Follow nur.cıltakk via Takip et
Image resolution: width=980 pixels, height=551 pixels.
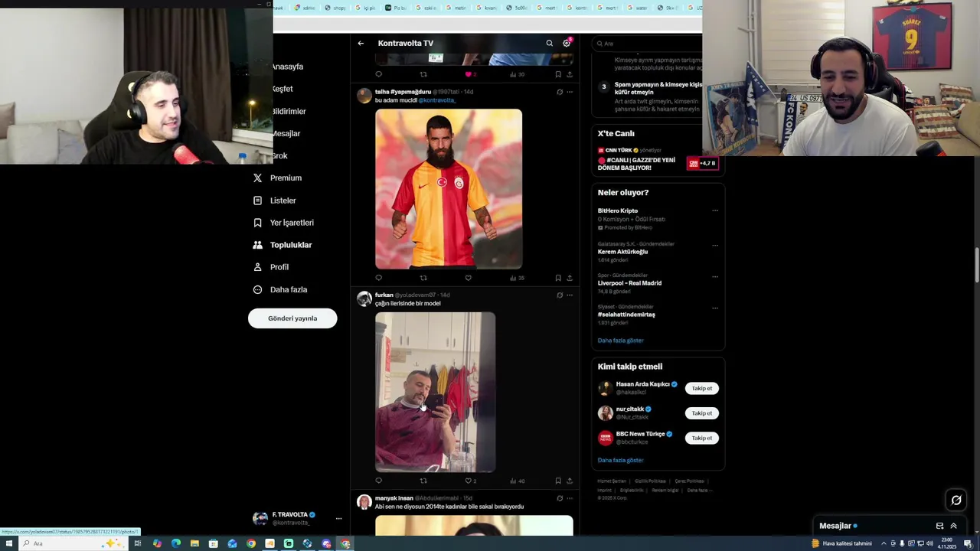(702, 413)
